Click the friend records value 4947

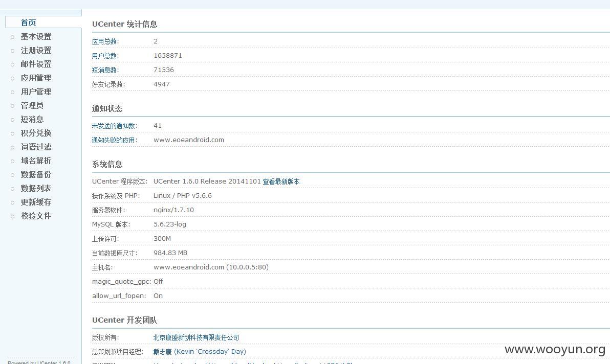click(x=162, y=84)
